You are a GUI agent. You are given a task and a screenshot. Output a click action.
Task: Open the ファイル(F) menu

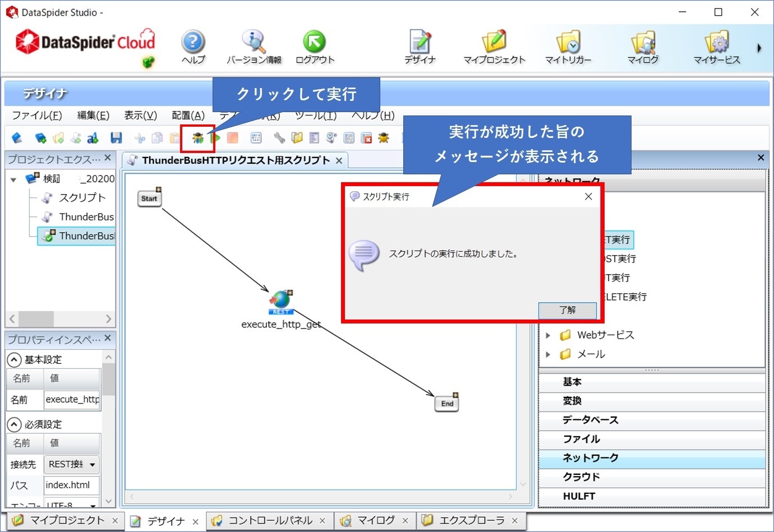pos(37,115)
